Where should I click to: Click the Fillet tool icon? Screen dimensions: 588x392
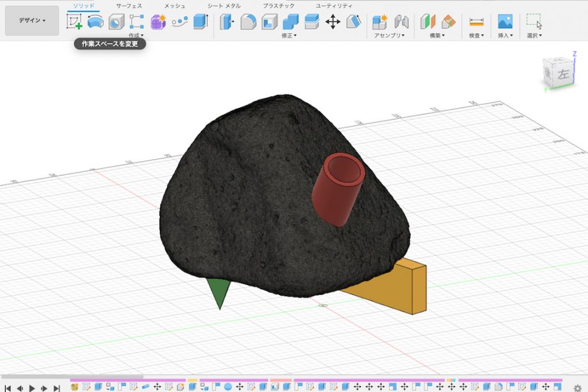(248, 22)
